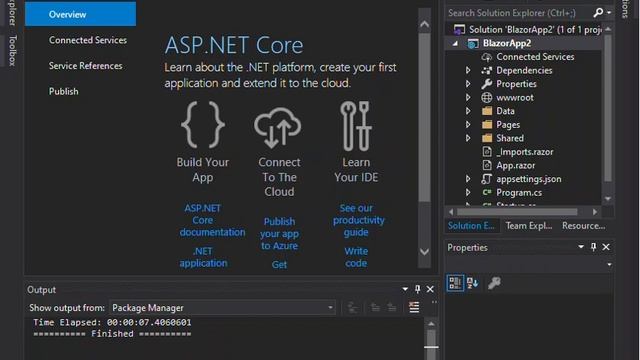Open the Properties object selector dropdown arrow

pyautogui.click(x=609, y=264)
